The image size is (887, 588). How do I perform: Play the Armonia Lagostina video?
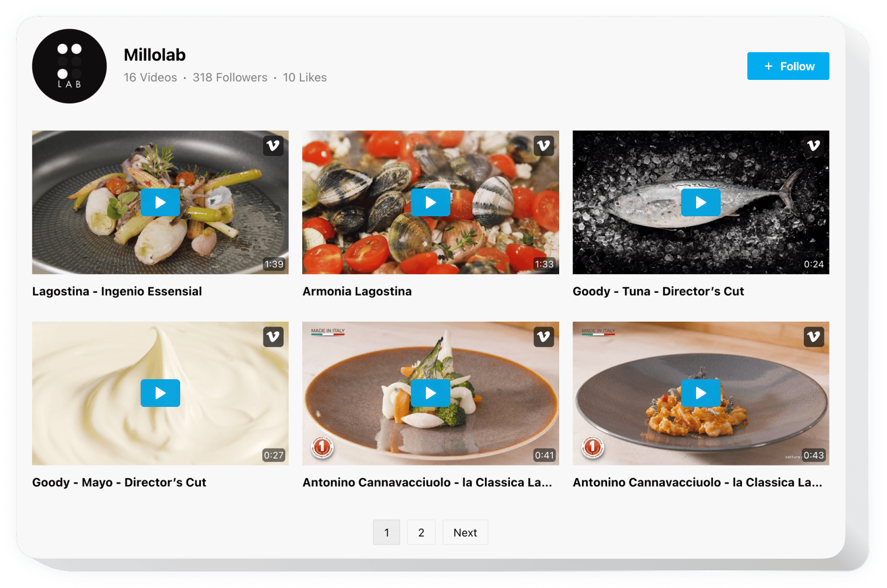click(x=430, y=202)
